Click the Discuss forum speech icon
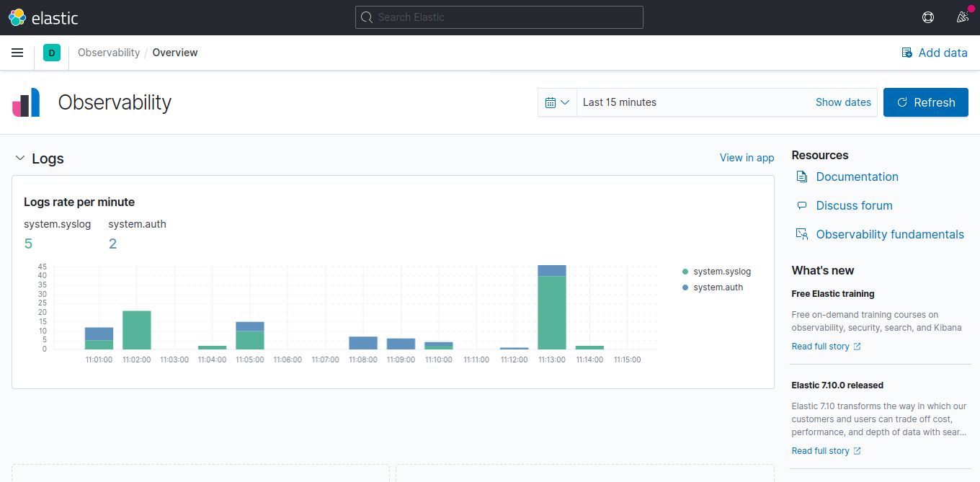980x482 pixels. pos(801,205)
